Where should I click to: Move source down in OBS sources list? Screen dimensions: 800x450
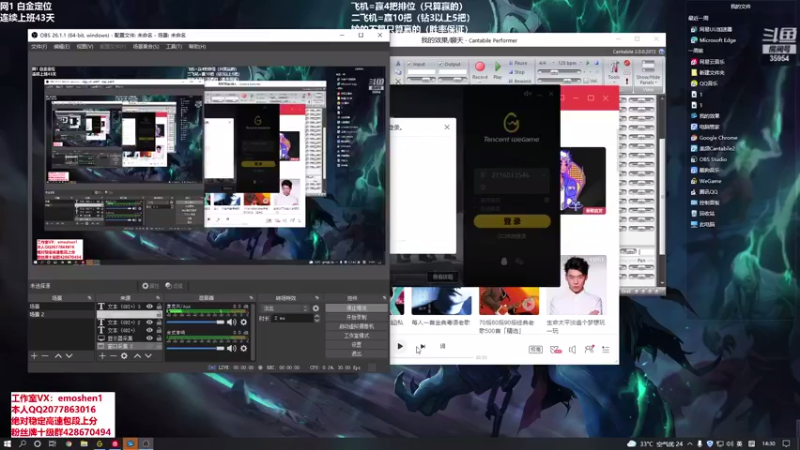click(x=148, y=356)
